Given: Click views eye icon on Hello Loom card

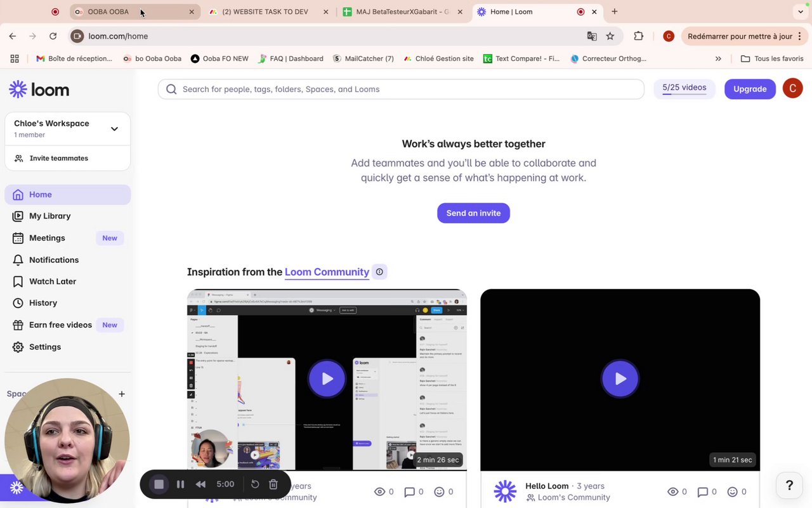Looking at the screenshot, I should (673, 491).
